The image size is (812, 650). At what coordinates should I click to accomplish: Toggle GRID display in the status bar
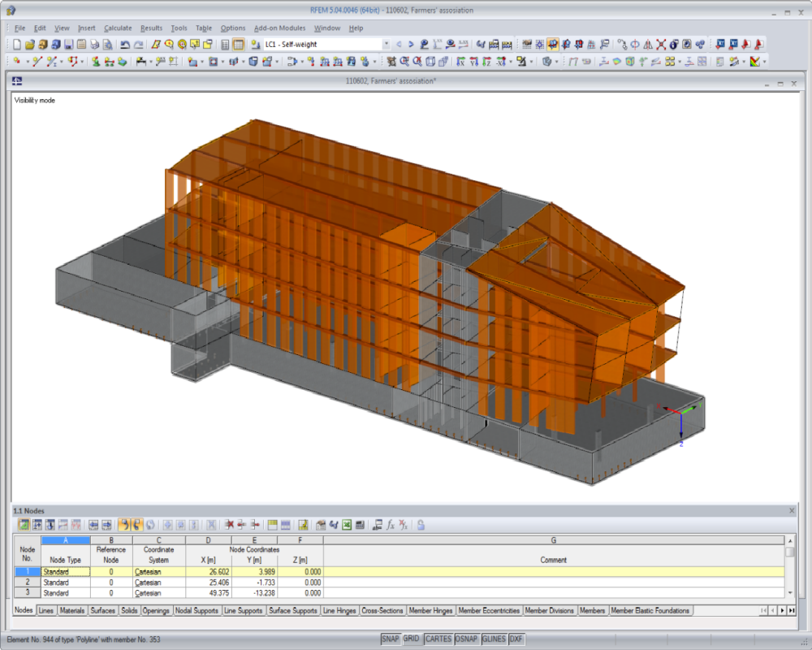tap(412, 639)
